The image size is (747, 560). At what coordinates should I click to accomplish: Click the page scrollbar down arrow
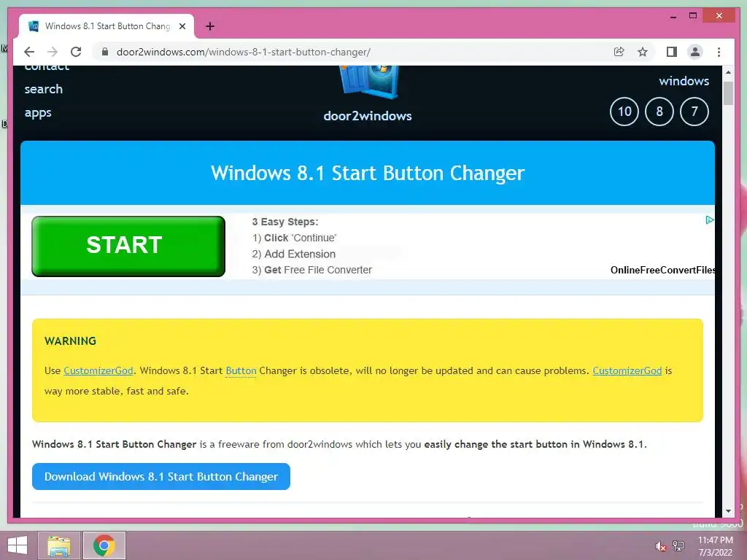[728, 511]
